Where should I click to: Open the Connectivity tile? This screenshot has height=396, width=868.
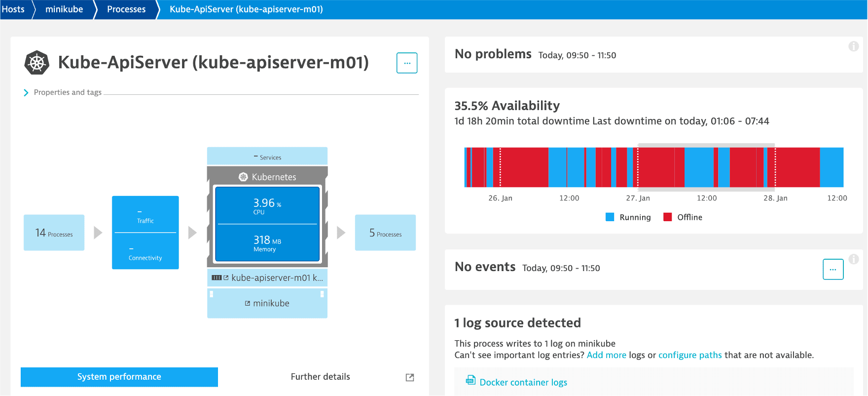[145, 251]
